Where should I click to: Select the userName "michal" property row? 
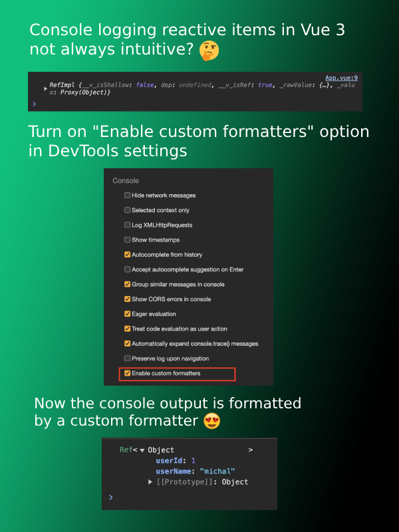click(x=196, y=471)
